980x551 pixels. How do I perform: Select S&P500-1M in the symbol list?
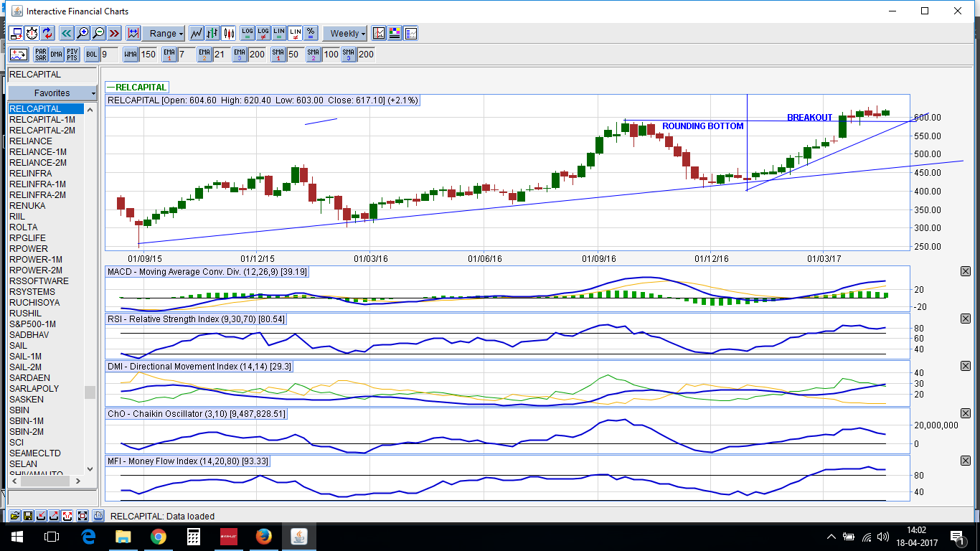pos(46,324)
